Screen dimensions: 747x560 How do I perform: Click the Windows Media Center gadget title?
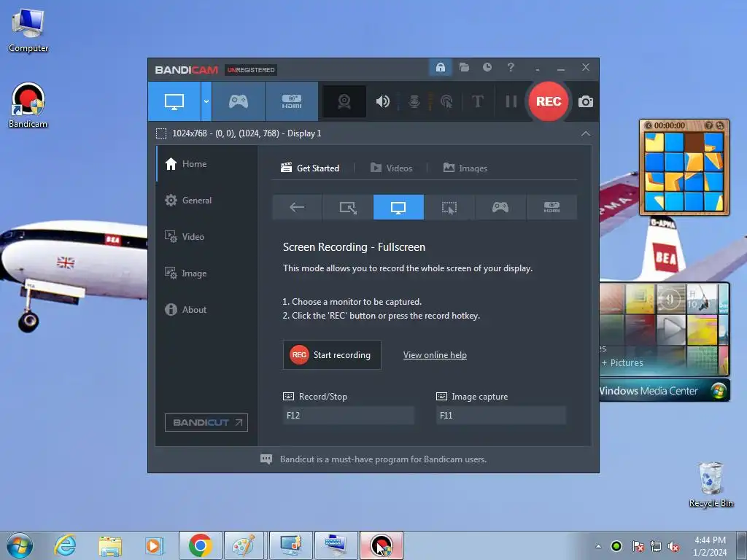click(x=649, y=391)
